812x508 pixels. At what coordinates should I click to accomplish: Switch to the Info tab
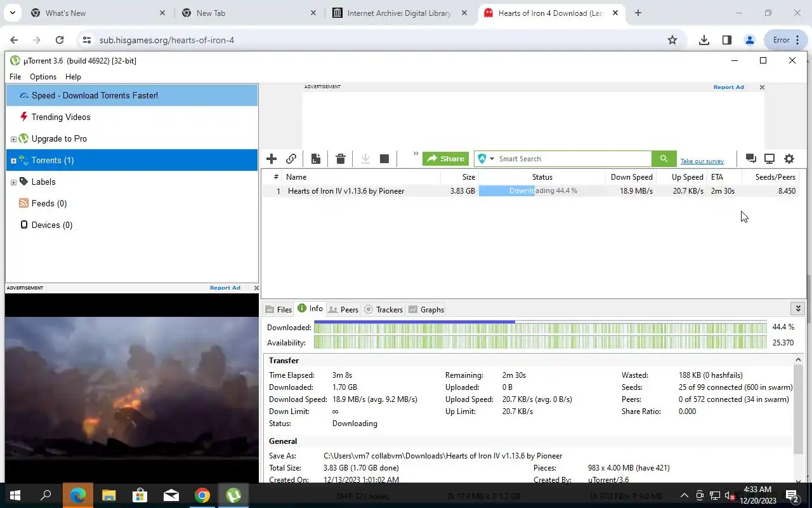pyautogui.click(x=310, y=309)
